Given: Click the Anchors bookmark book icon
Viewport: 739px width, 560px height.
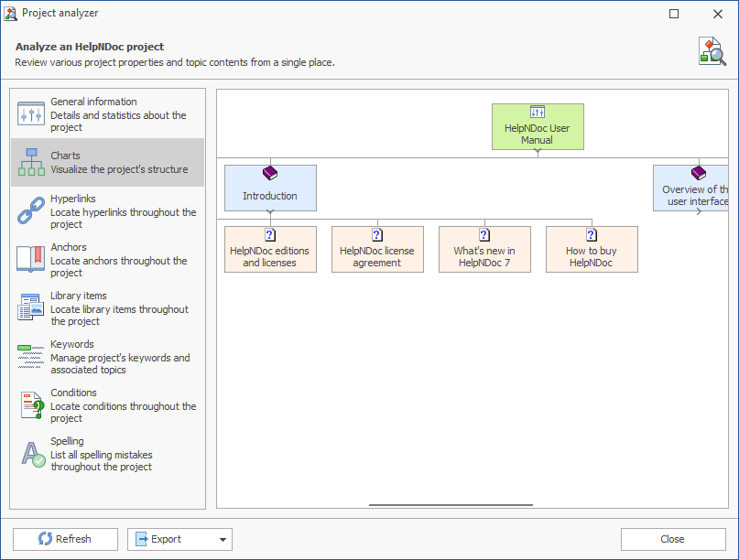Looking at the screenshot, I should pos(31,259).
